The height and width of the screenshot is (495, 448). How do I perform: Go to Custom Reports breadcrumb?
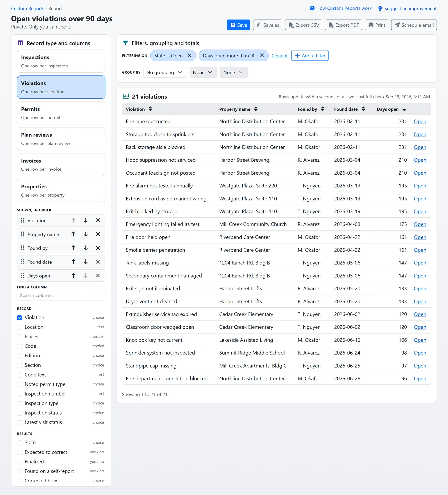[28, 8]
